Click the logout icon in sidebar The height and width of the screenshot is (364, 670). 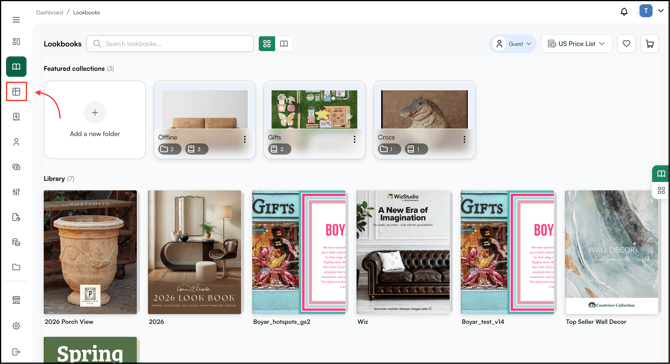[16, 352]
